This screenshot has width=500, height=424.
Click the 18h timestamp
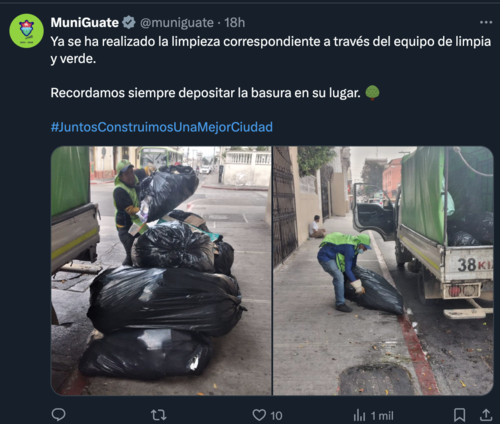235,23
